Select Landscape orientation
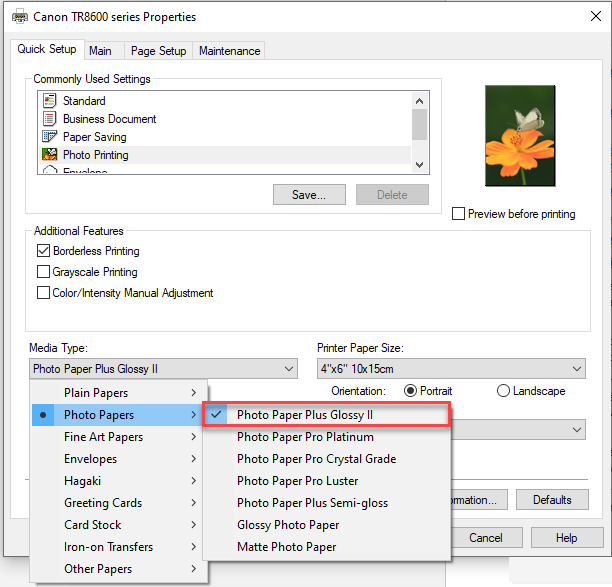Viewport: 612px width, 587px height. point(503,391)
